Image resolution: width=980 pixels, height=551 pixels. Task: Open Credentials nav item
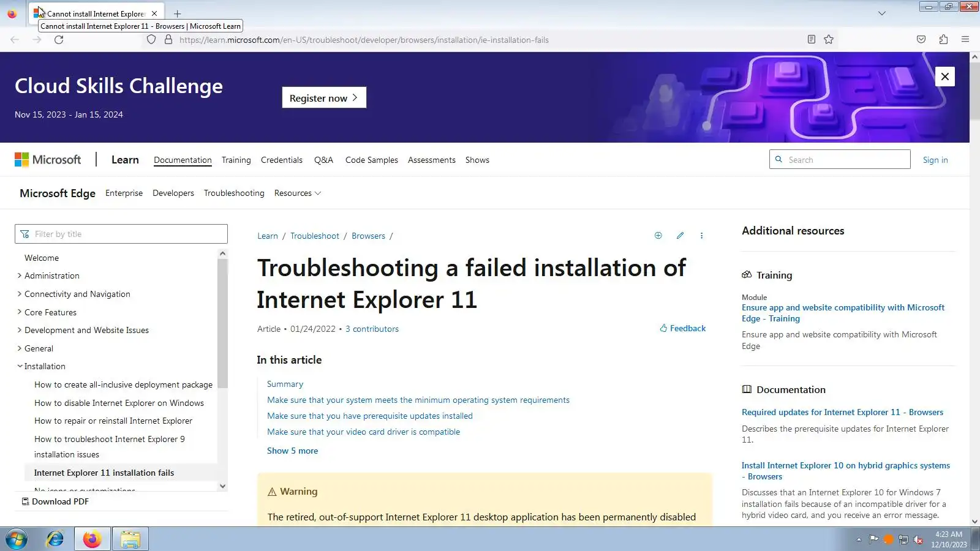[x=282, y=160]
